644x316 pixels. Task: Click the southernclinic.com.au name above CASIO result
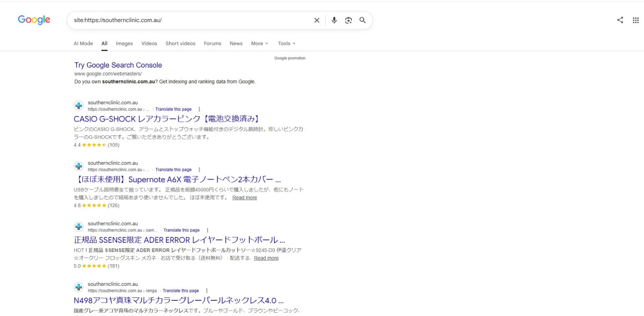pos(113,103)
